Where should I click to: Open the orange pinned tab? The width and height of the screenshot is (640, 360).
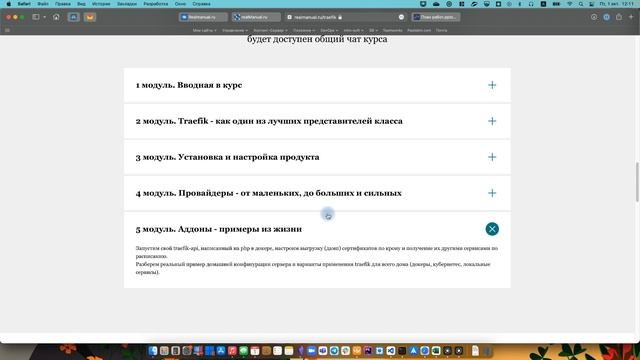pos(90,17)
